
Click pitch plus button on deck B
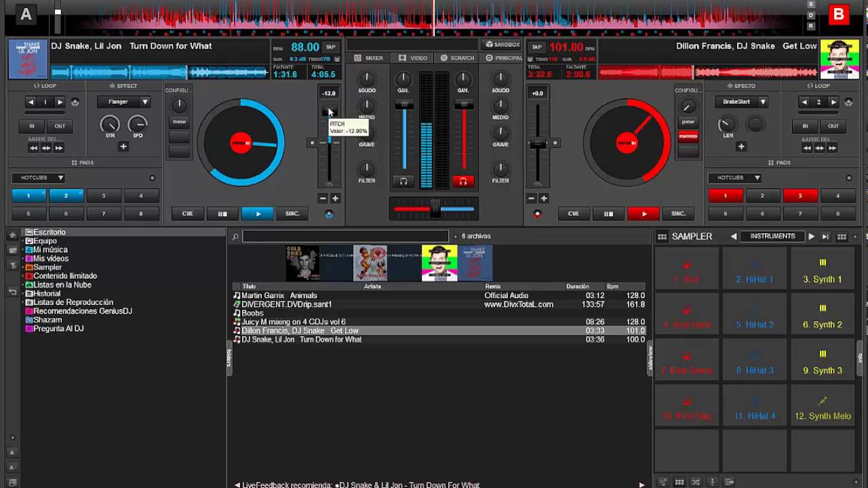pyautogui.click(x=544, y=199)
